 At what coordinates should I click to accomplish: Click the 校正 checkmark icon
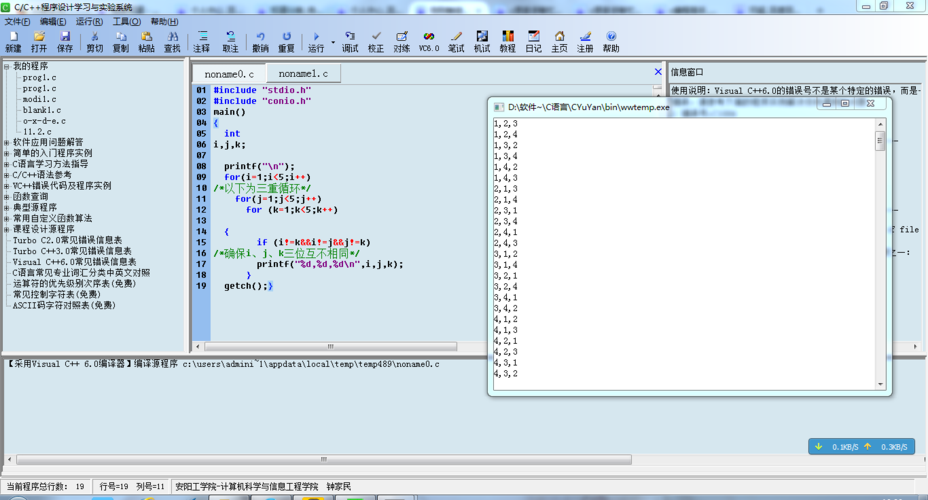(376, 41)
